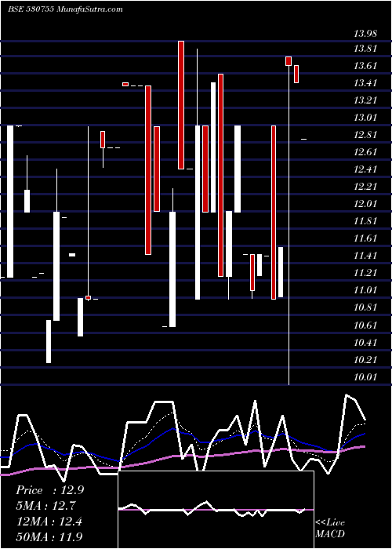392x549 pixels.
Task: Click the 13.41 price axis label
Action: point(366,83)
